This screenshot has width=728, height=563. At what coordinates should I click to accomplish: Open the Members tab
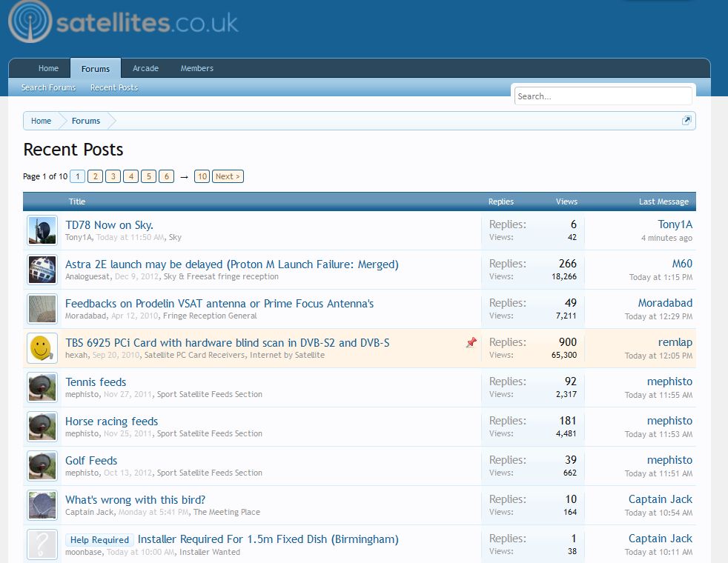coord(197,68)
